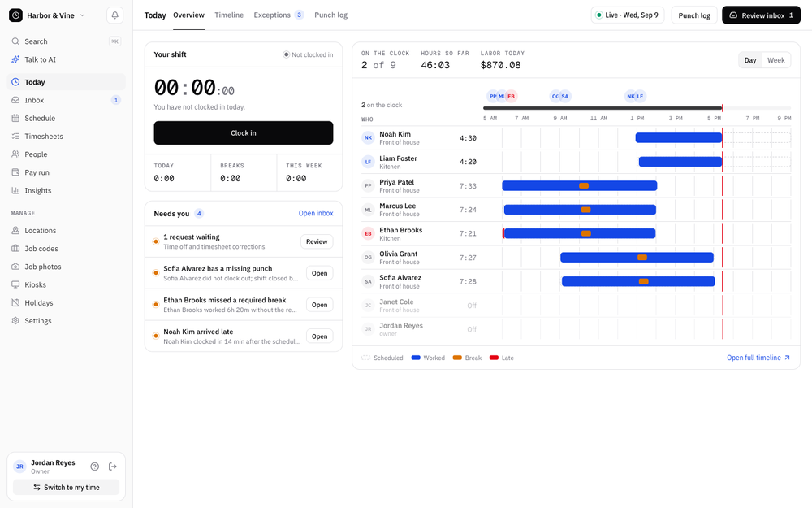Click Switch to my time button
This screenshot has height=508, width=812.
tap(67, 487)
